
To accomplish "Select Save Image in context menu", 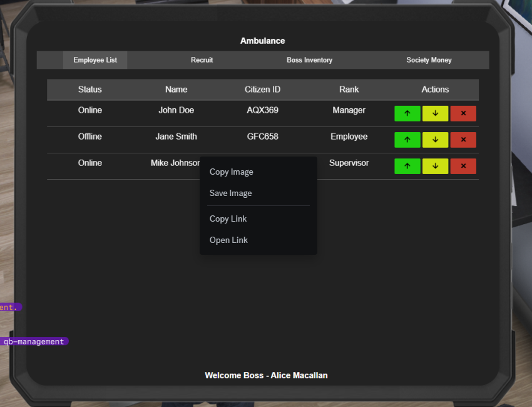I will (231, 193).
